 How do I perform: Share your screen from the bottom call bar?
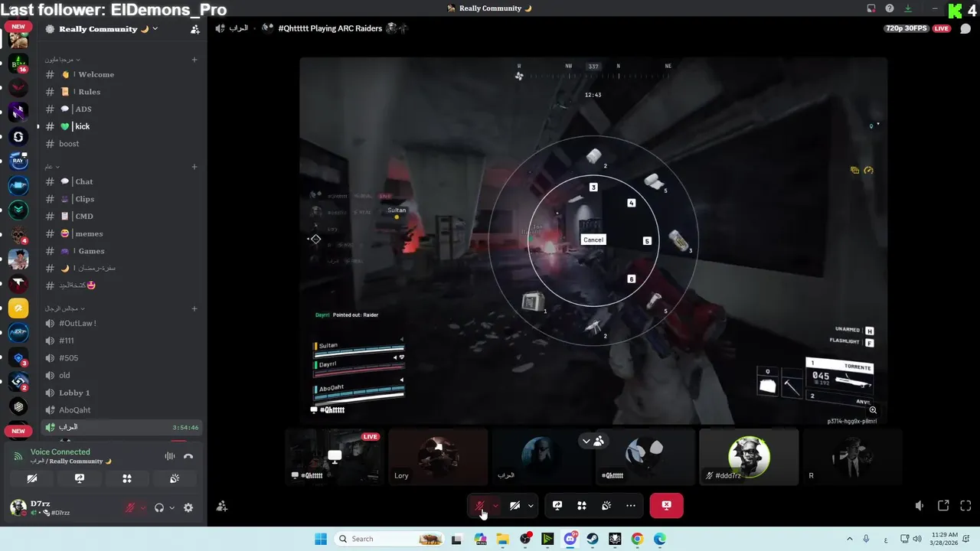click(557, 505)
